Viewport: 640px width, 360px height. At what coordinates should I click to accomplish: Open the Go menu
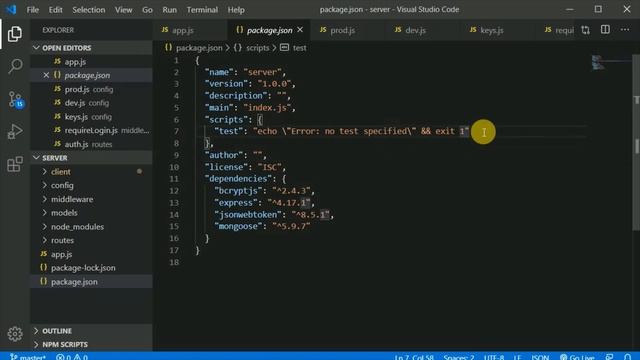pos(147,9)
